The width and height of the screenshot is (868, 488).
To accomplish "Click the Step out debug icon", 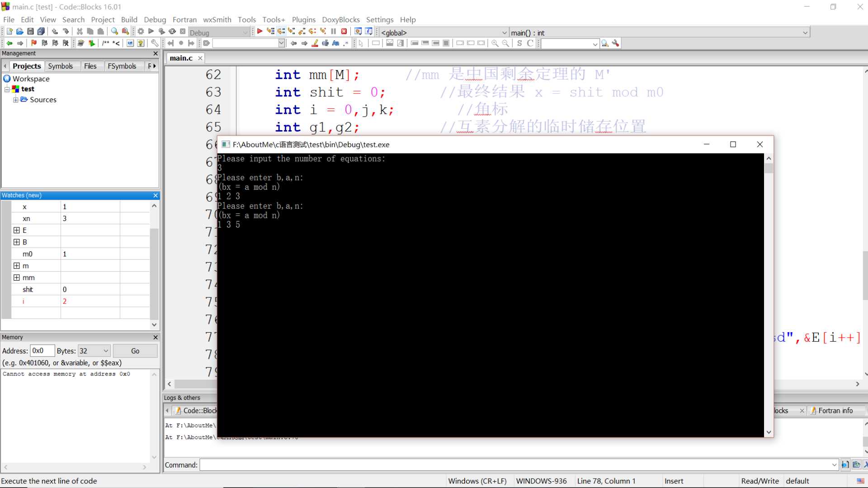I will [302, 31].
